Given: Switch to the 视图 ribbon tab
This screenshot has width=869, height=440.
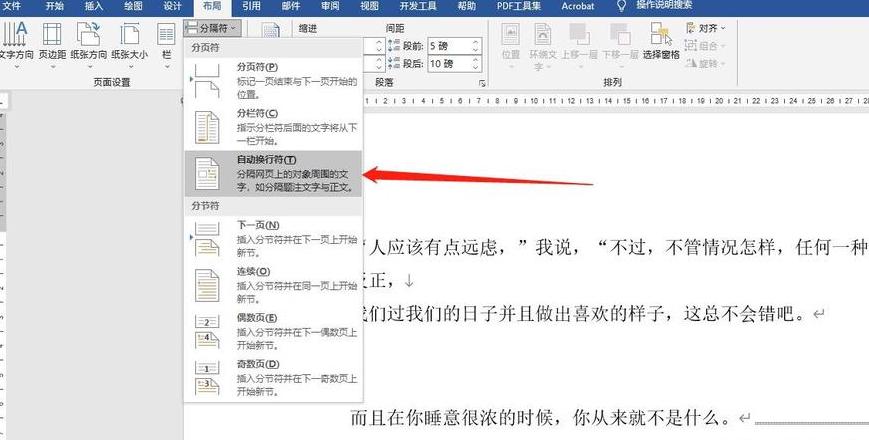Looking at the screenshot, I should [x=369, y=6].
